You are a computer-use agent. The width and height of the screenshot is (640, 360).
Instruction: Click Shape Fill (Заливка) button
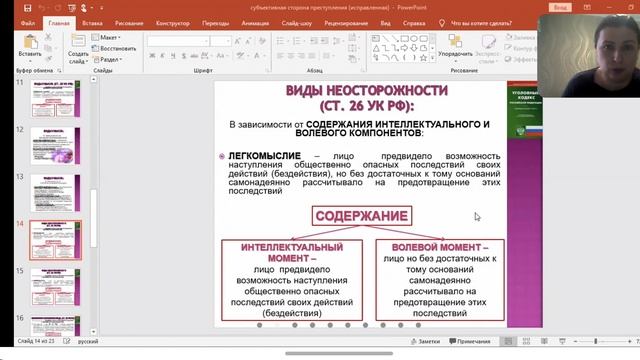(x=520, y=37)
